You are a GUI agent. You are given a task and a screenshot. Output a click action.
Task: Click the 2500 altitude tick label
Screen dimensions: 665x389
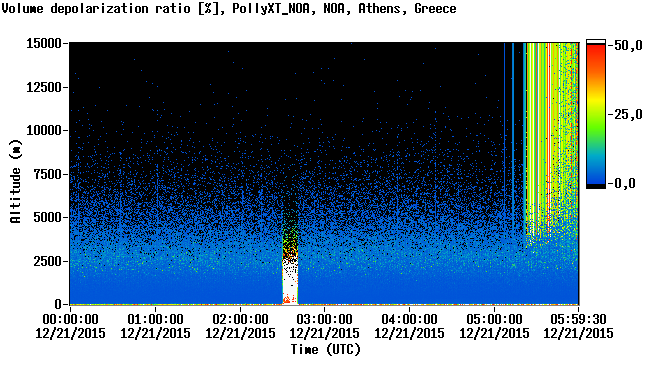tap(48, 261)
